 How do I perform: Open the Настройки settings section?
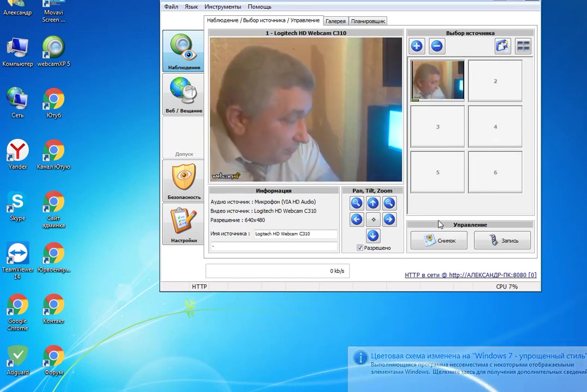[184, 224]
